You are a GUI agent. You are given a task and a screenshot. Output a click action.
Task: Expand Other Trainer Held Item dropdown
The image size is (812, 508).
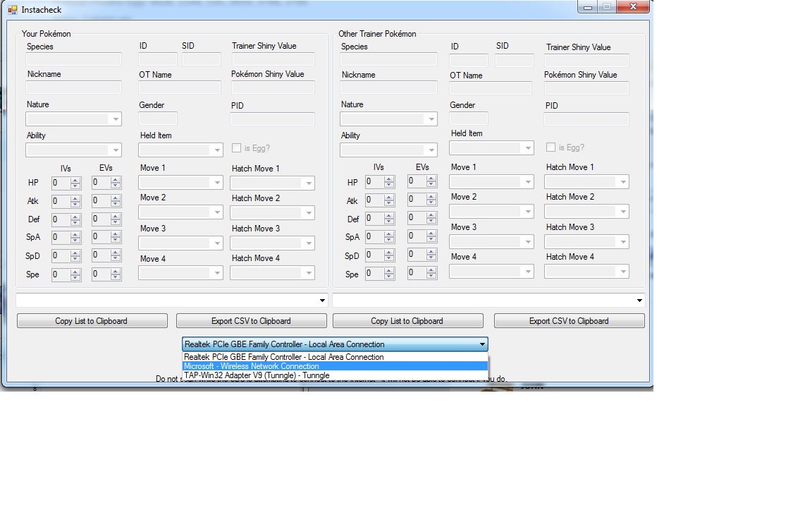click(491, 147)
